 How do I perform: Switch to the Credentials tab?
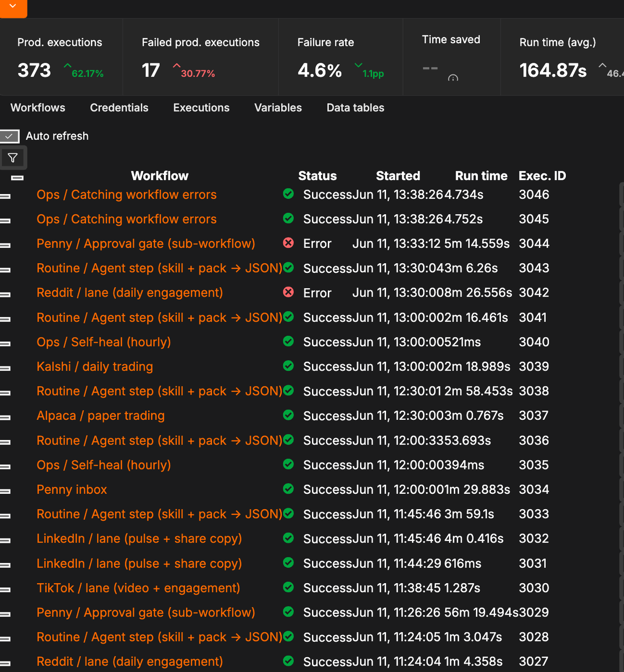click(119, 108)
